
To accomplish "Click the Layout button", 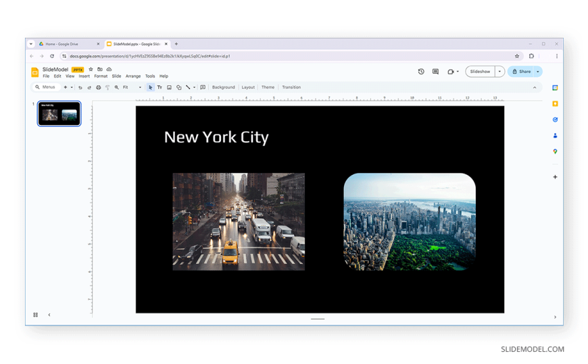I will (248, 87).
